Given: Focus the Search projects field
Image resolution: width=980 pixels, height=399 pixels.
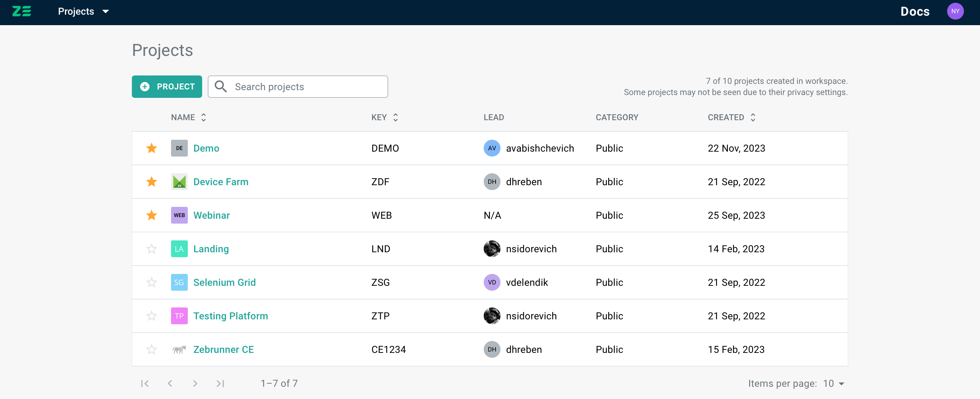Looking at the screenshot, I should click(x=298, y=87).
